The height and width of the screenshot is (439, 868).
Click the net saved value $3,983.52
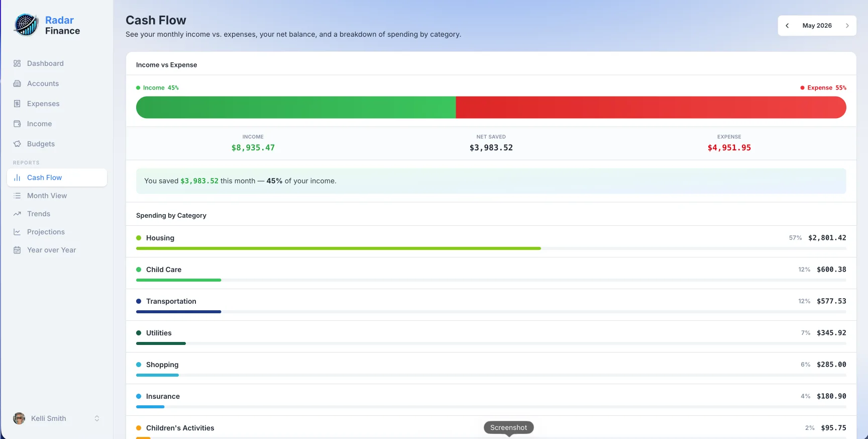click(x=491, y=148)
